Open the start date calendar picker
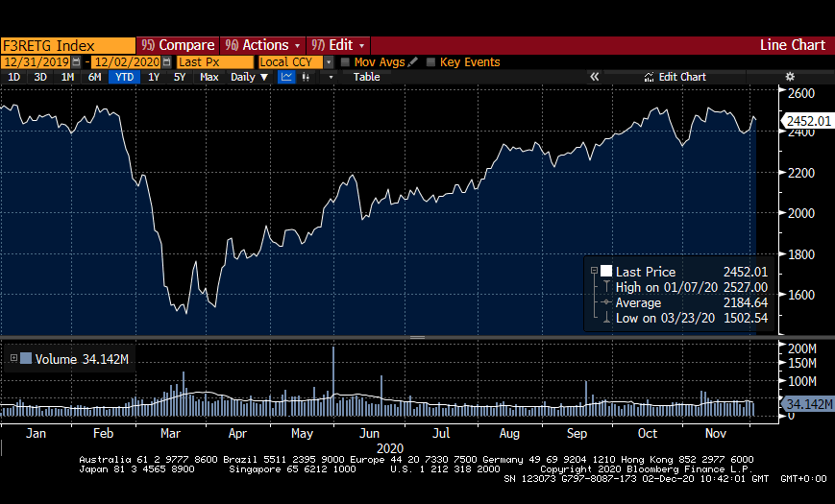 coord(76,62)
